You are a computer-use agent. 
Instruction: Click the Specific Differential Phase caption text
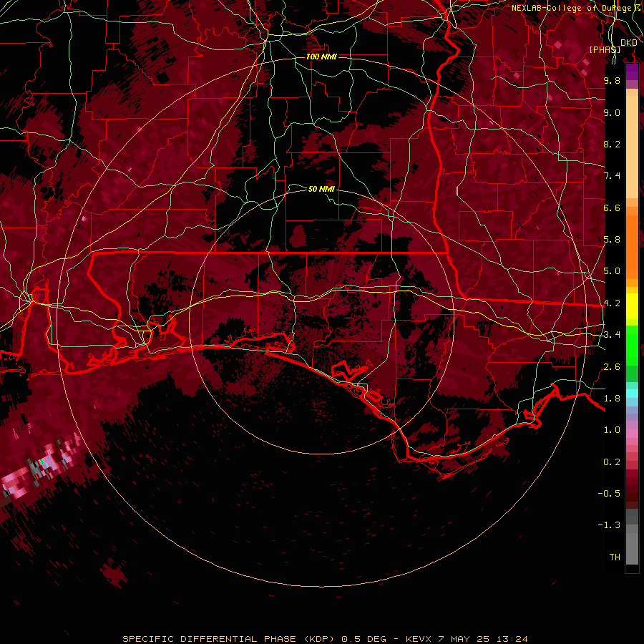pyautogui.click(x=326, y=639)
